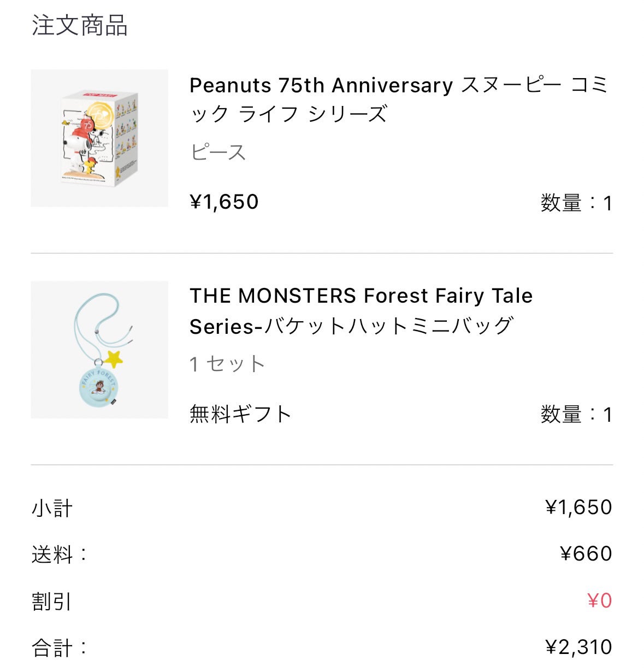644x672 pixels.
Task: Click the divider line between the two products
Action: pyautogui.click(x=322, y=254)
